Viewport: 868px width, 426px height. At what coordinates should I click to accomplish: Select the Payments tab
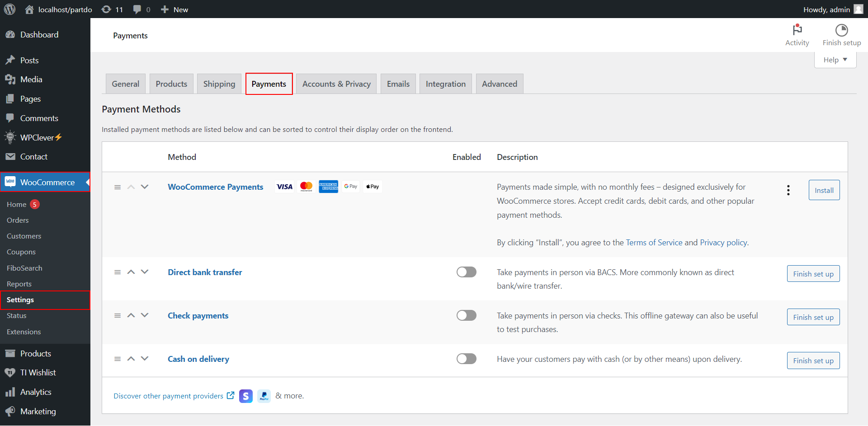click(269, 84)
